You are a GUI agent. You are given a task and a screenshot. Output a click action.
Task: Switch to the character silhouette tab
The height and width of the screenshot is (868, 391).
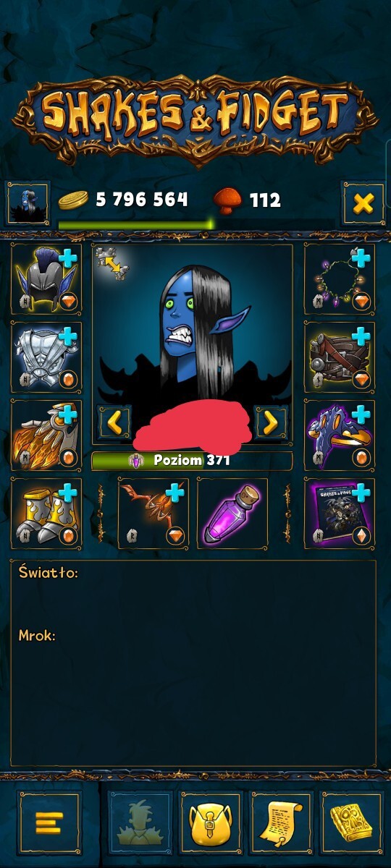point(140,822)
